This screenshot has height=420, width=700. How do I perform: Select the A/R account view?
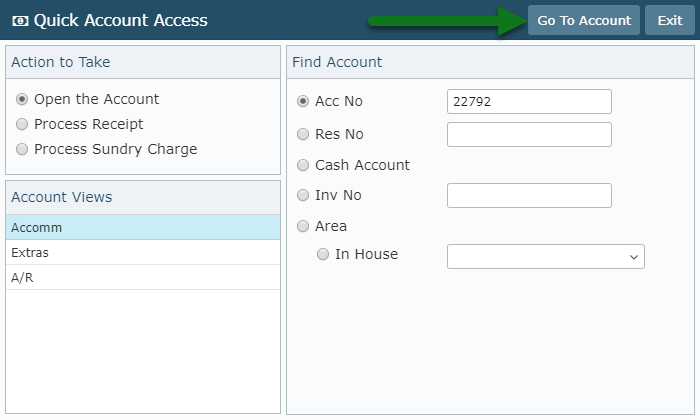(x=143, y=278)
